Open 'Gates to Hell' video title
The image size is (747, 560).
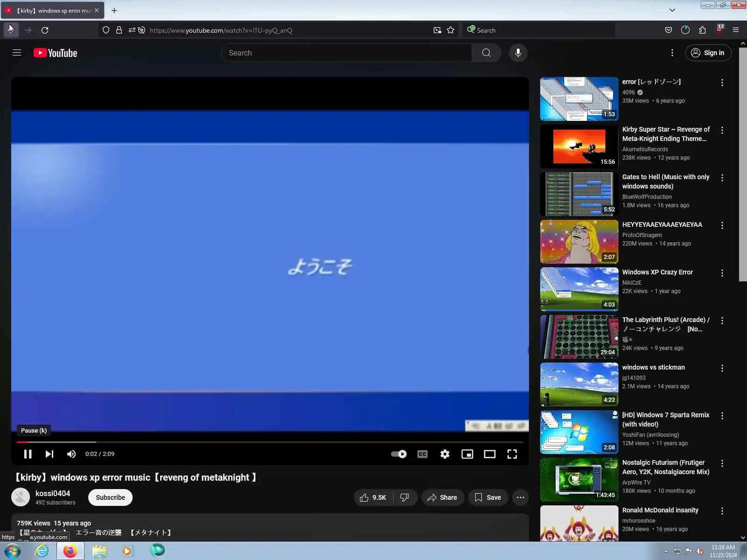coord(666,182)
